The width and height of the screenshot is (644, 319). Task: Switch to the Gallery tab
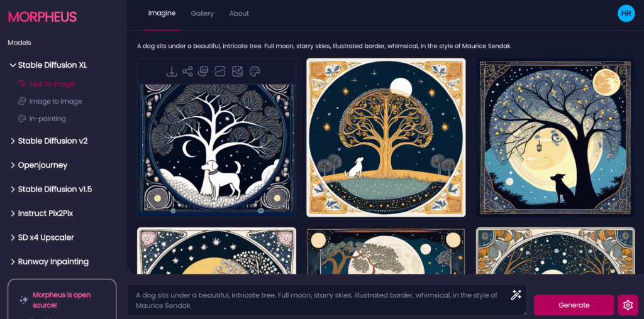pos(202,14)
